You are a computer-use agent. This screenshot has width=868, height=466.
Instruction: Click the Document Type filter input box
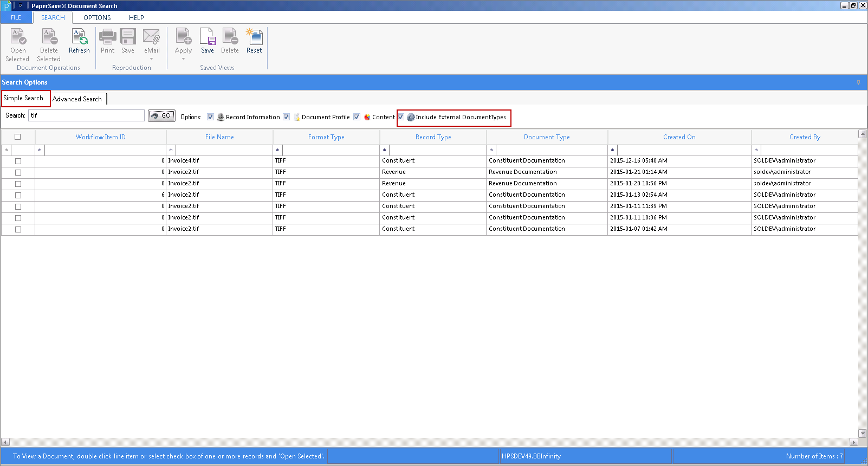(x=552, y=150)
